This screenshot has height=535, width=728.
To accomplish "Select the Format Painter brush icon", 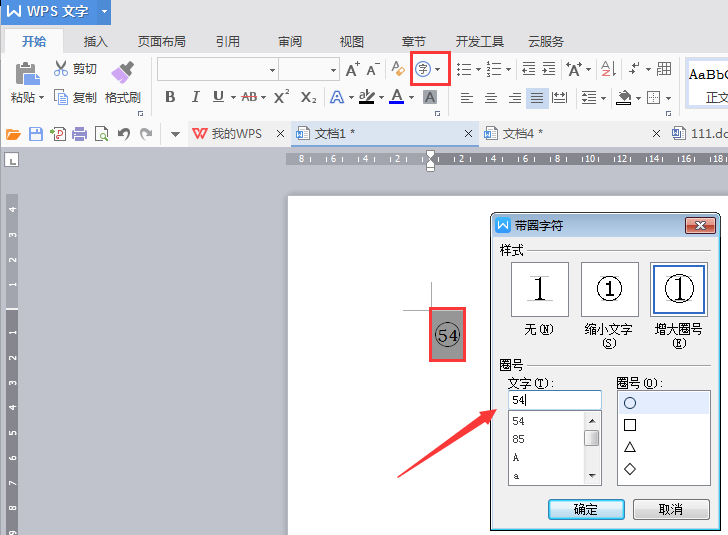I will coord(122,72).
